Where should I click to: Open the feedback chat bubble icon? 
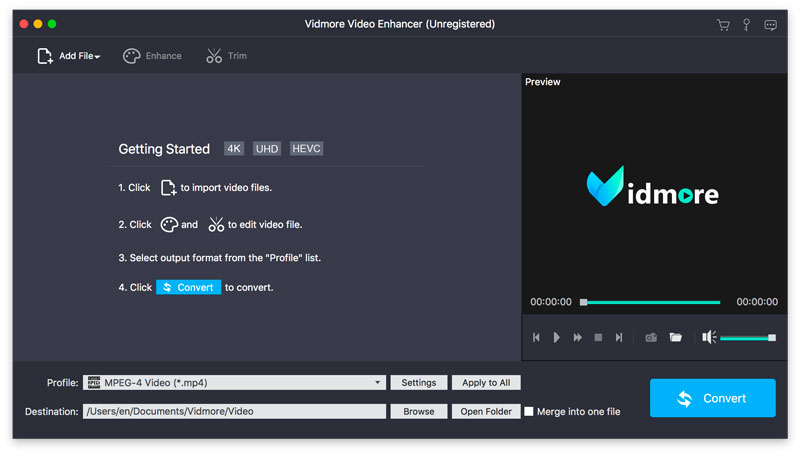point(770,24)
